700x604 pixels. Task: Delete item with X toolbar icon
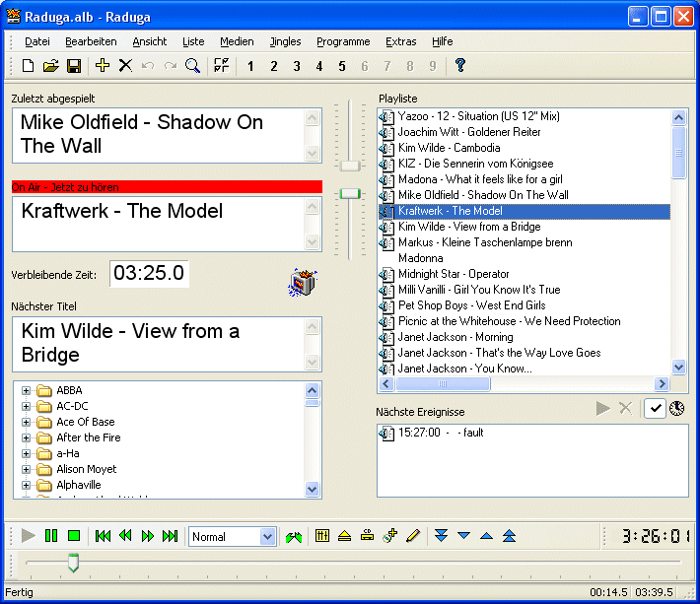pyautogui.click(x=125, y=66)
